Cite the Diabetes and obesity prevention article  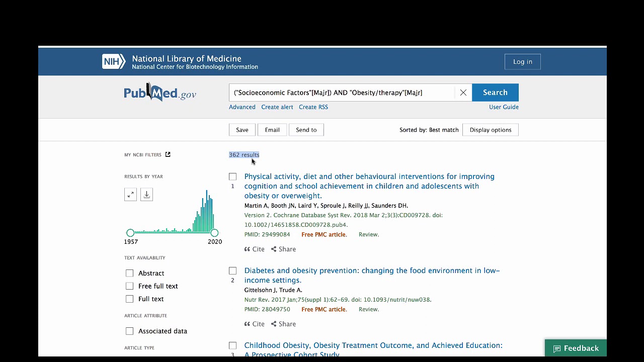coord(255,324)
